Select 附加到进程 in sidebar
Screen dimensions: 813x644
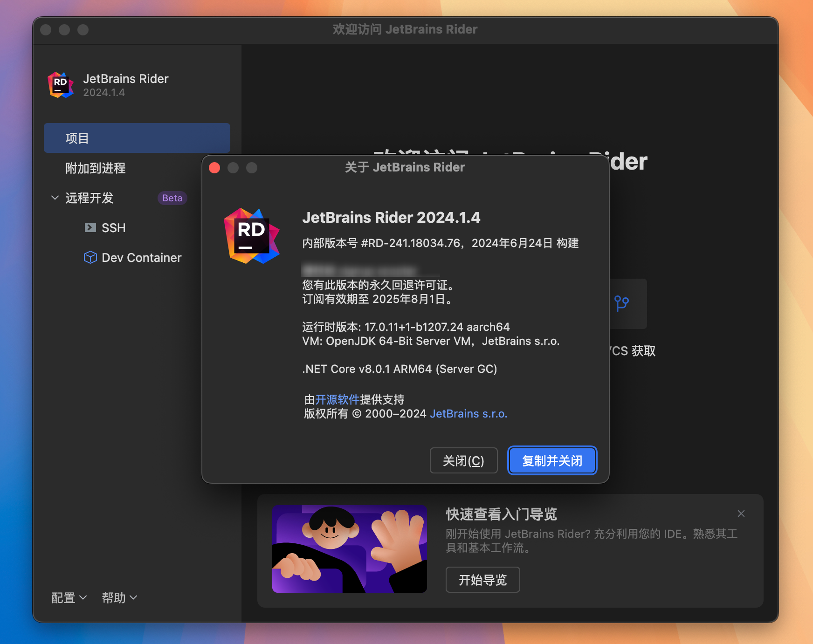(x=96, y=168)
